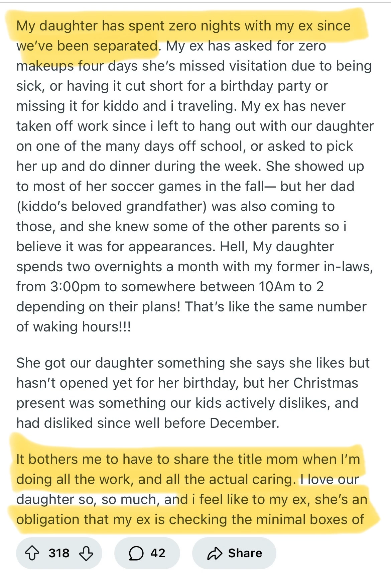Upvote the post with the up arrow

(x=32, y=553)
